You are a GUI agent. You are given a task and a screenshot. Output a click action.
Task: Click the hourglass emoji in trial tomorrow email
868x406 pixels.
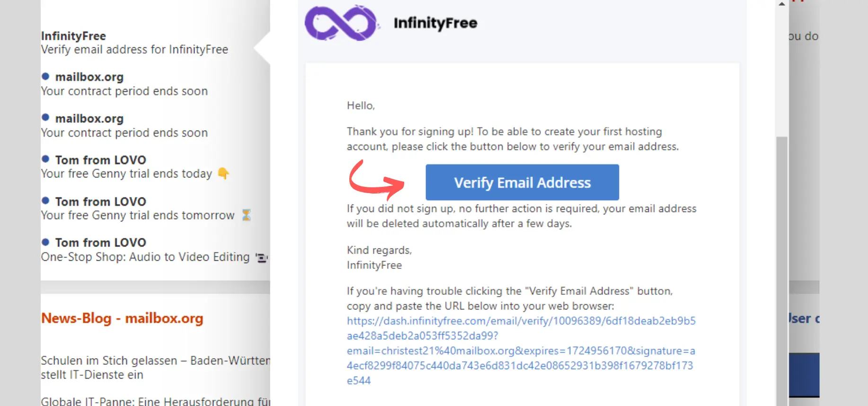[x=246, y=215]
